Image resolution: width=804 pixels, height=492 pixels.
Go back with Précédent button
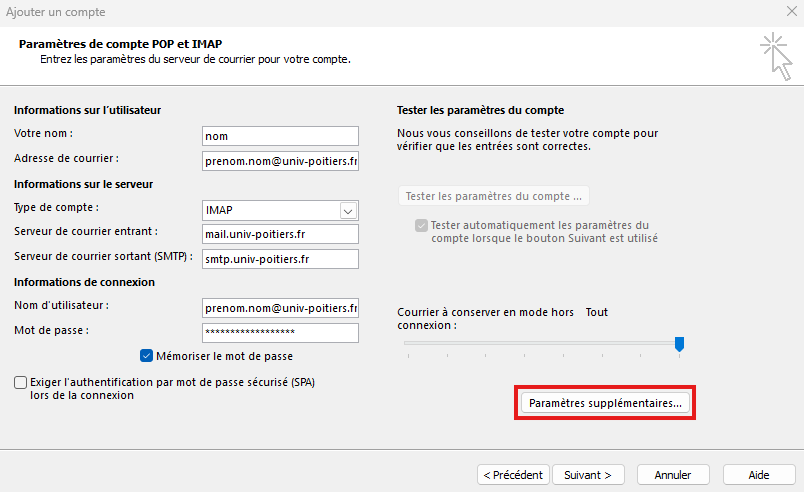[x=512, y=474]
